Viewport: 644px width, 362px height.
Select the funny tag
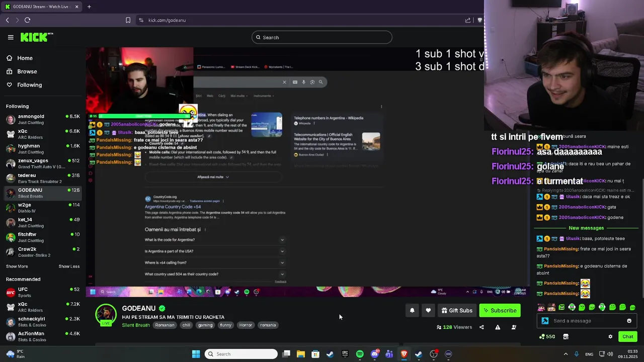[226, 325]
